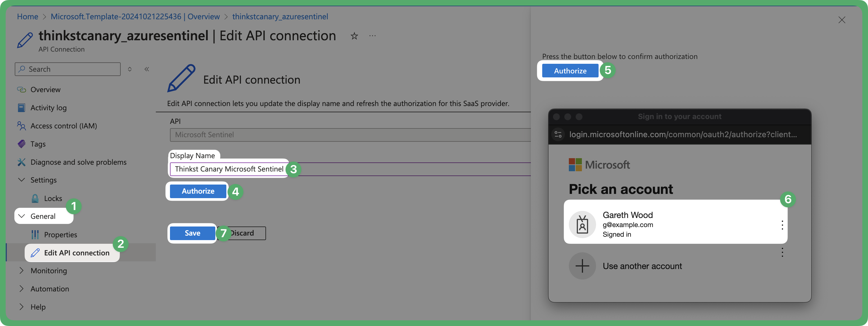The image size is (868, 326).
Task: Collapse the sidebar with the double chevron
Action: point(147,69)
